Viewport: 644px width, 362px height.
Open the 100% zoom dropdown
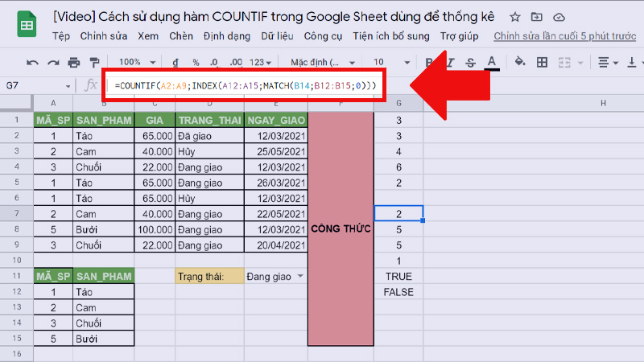point(134,62)
